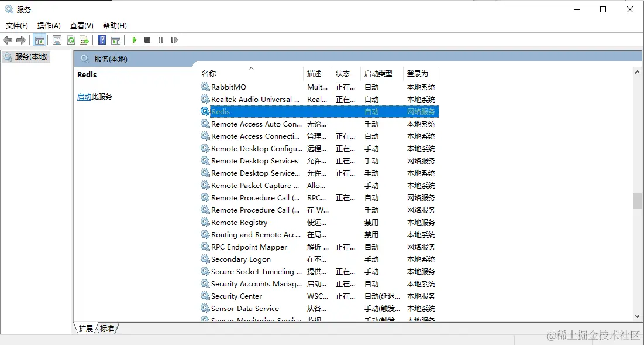Click 手动(触发... startup type of Sensor Data Service
This screenshot has height=345, width=644.
coord(382,309)
